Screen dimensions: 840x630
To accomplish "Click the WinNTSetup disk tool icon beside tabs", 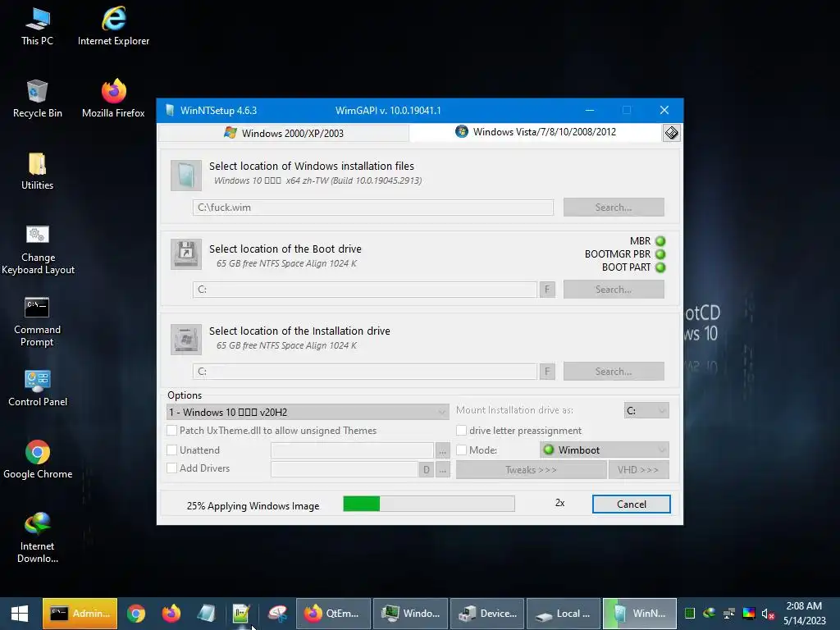I will 671,133.
